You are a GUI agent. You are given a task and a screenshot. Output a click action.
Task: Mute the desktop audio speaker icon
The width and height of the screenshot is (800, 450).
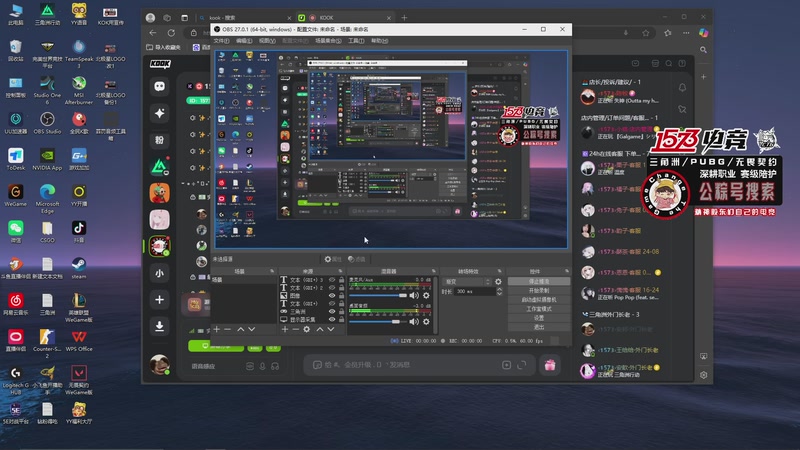pos(414,321)
